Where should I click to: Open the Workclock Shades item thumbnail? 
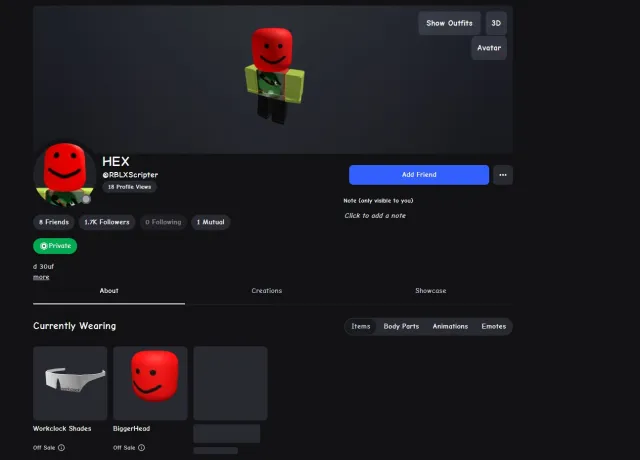70,383
